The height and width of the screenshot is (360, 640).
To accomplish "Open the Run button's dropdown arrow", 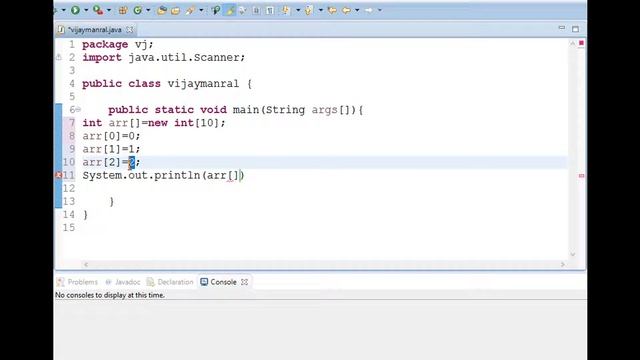I will coord(86,10).
